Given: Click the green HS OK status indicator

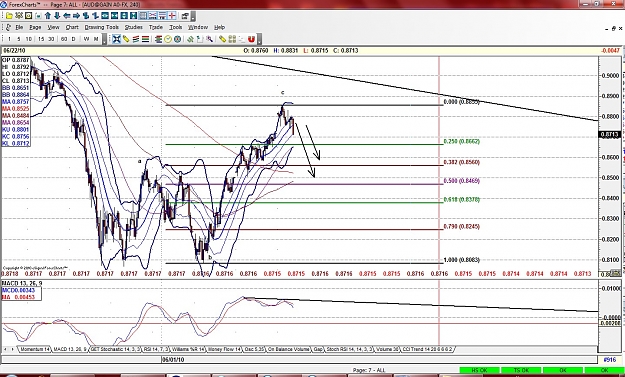Looking at the screenshot, I should coord(480,371).
